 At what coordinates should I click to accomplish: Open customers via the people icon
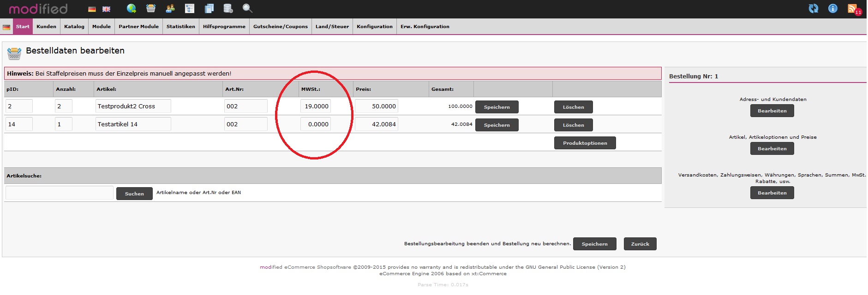pos(170,8)
